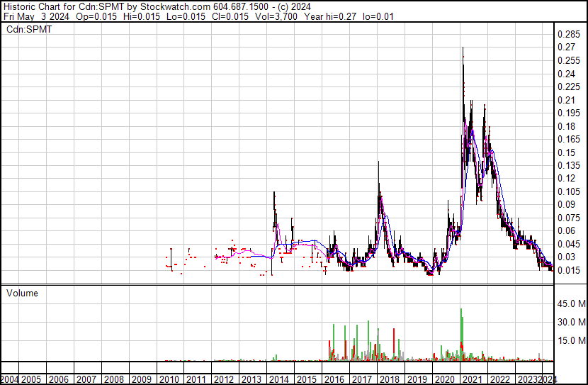This screenshot has width=588, height=385.
Task: Select the 2006 year label on axis
Action: [x=59, y=379]
